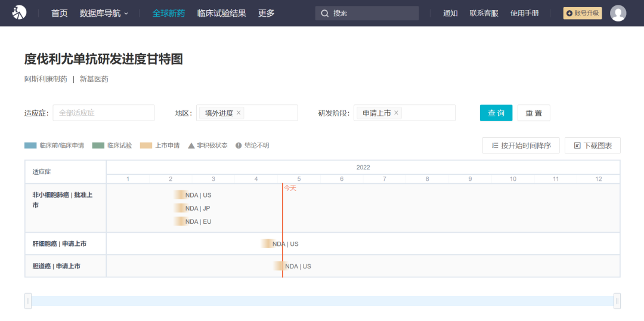Select the 胆道癌 | 申请上市 row label
The width and height of the screenshot is (644, 321).
56,266
